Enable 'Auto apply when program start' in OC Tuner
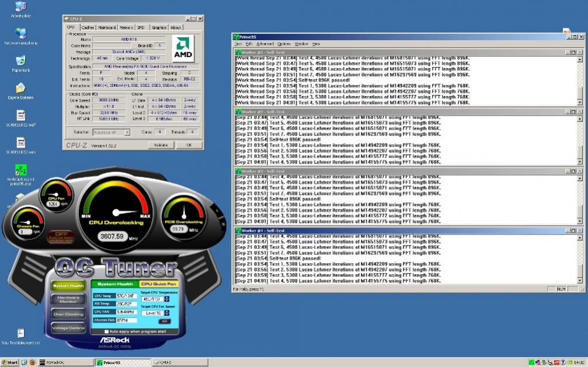The width and height of the screenshot is (588, 367). (107, 331)
